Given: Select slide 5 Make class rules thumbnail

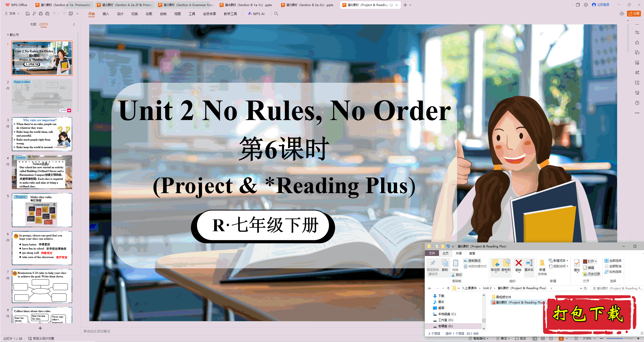Looking at the screenshot, I should [42, 210].
